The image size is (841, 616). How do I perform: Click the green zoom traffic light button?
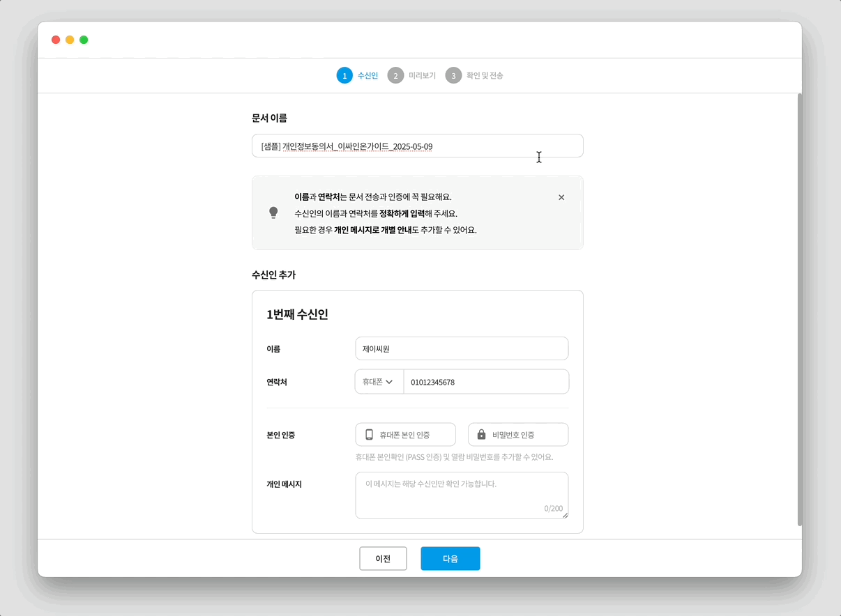pos(84,40)
